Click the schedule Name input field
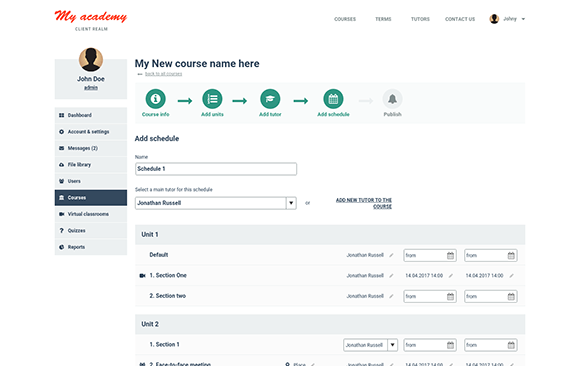 click(216, 169)
